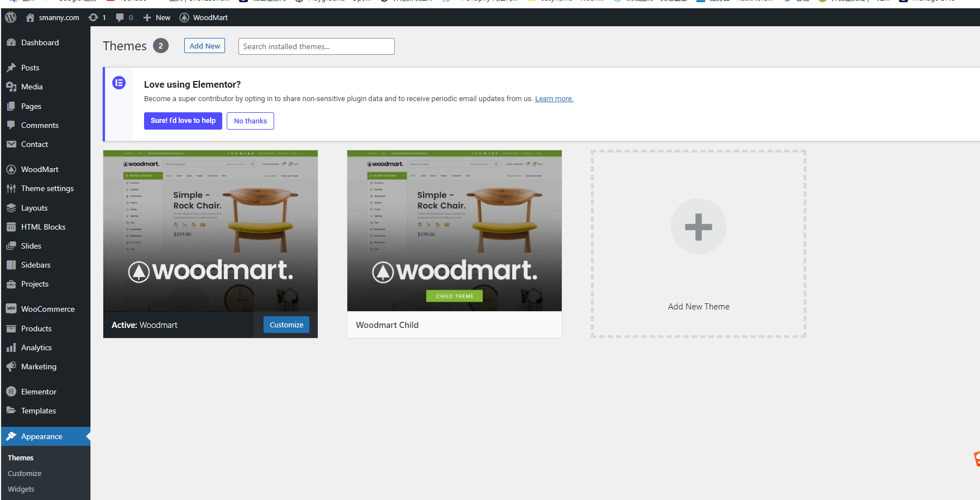The height and width of the screenshot is (500, 980).
Task: Click Sure! I'd love to help button
Action: pyautogui.click(x=183, y=121)
